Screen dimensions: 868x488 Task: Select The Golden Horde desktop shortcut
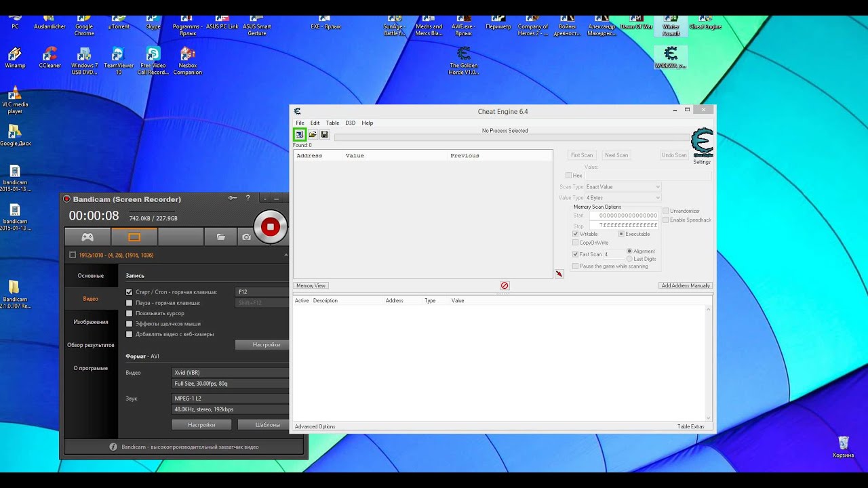[x=464, y=61]
